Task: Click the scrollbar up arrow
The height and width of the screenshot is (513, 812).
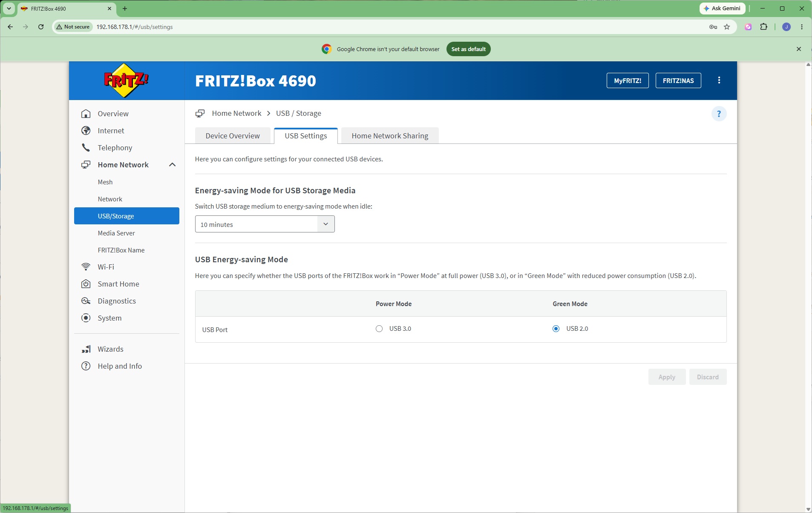Action: (x=808, y=65)
